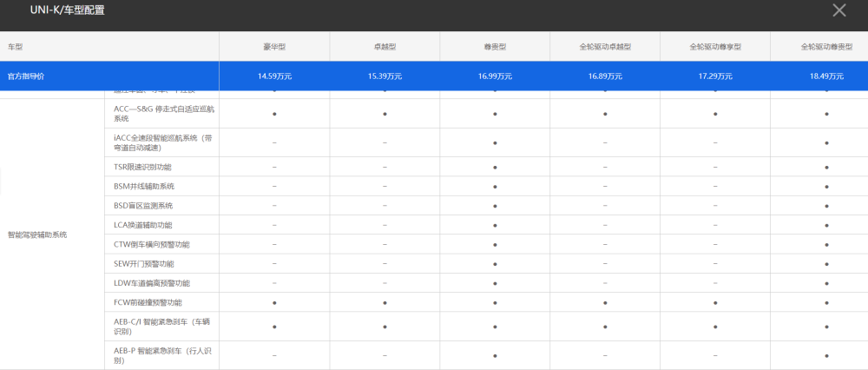
Task: Click the FCW dot under 全轮驱动尊享型
Action: click(x=715, y=302)
